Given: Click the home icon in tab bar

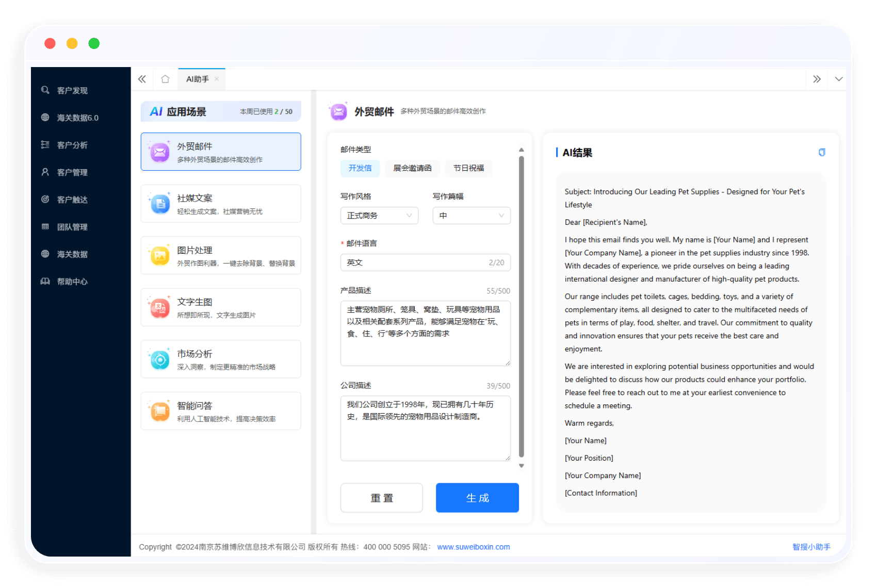Looking at the screenshot, I should (x=165, y=79).
